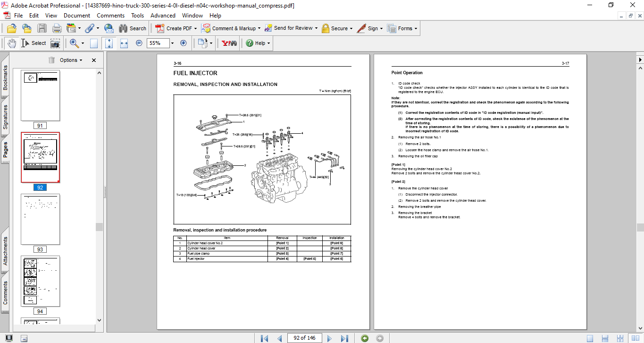644x343 pixels.
Task: Open the View menu
Action: [x=51, y=16]
